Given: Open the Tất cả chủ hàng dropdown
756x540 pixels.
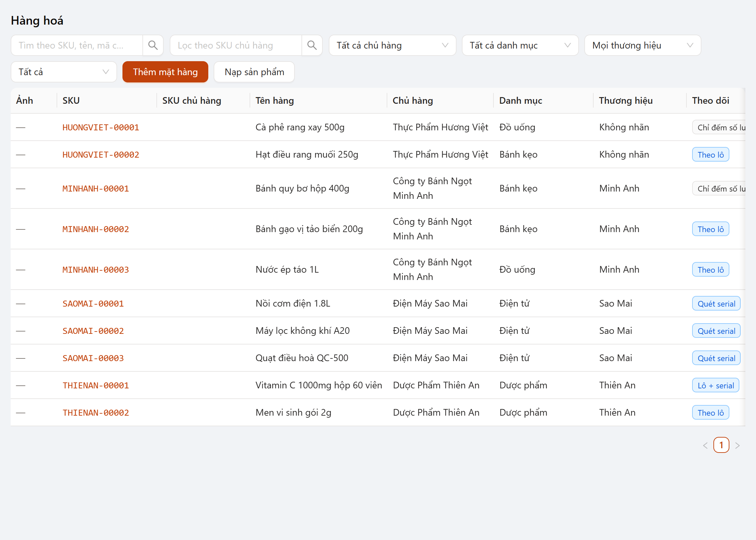Looking at the screenshot, I should [x=392, y=45].
